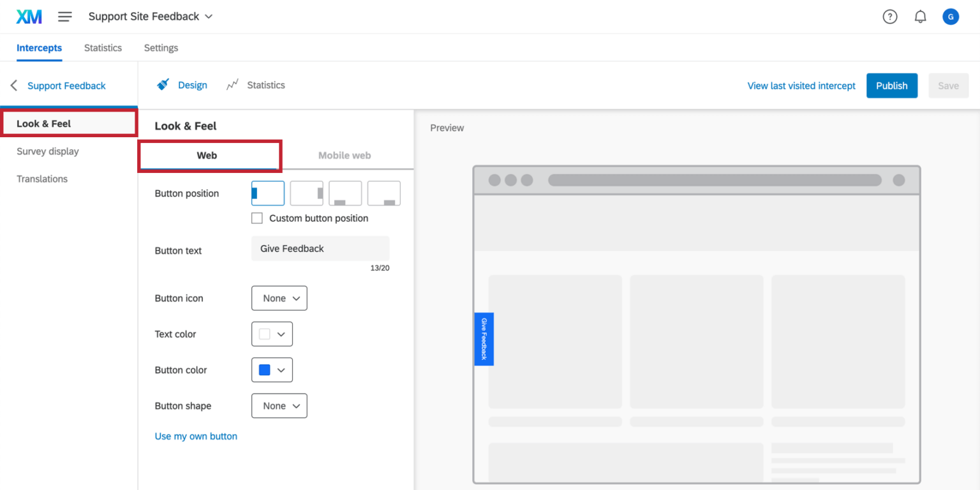Publish the intercept
The height and width of the screenshot is (490, 980).
(891, 85)
